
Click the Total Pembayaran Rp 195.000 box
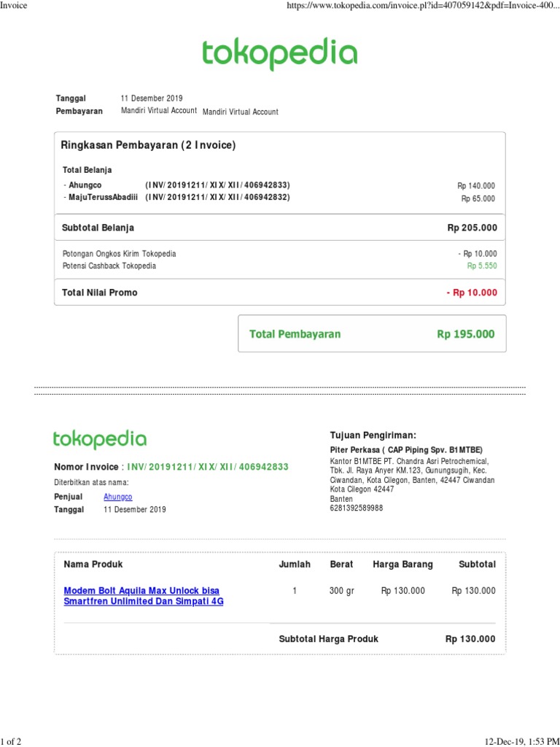[372, 334]
